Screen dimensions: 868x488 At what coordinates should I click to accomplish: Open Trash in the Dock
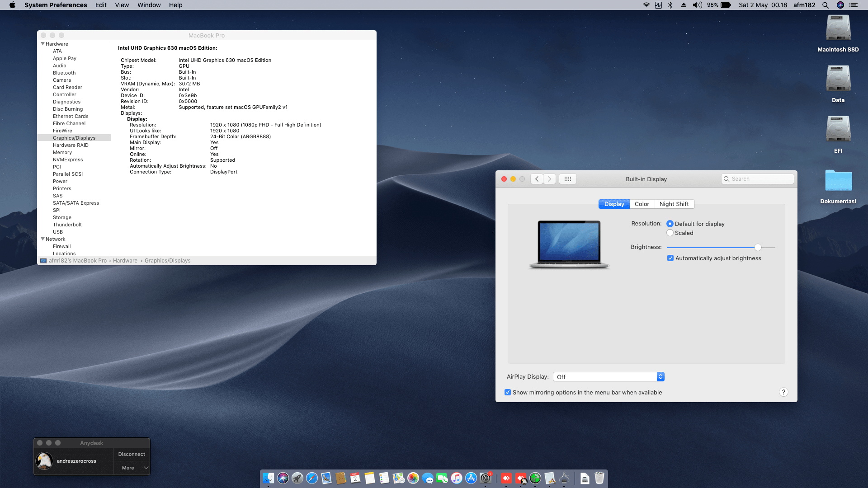(599, 478)
